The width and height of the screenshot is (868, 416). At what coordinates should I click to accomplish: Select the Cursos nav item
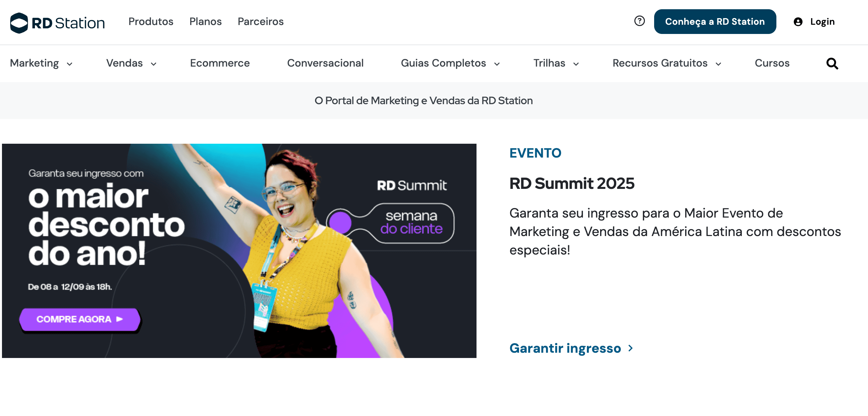[x=772, y=63]
